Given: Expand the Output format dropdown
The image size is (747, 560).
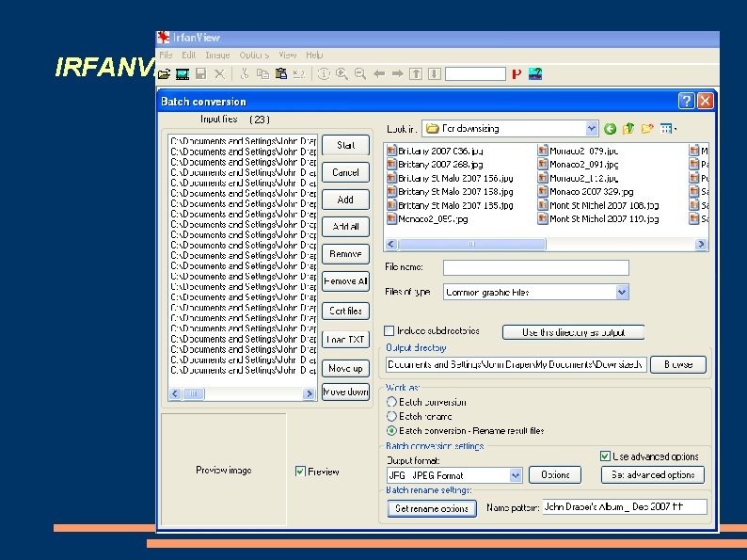Looking at the screenshot, I should click(516, 475).
